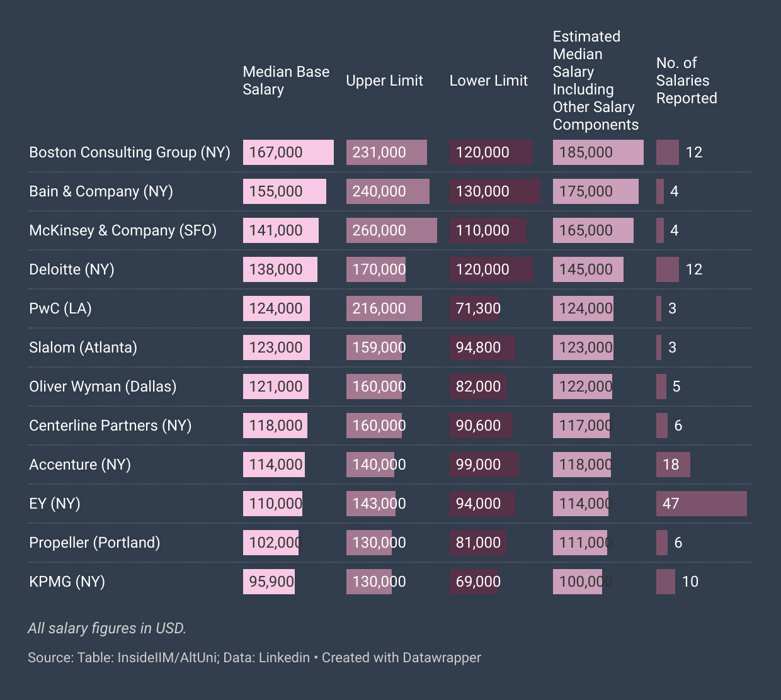Select the Oliver Wyman upper limit bar

pos(375,386)
